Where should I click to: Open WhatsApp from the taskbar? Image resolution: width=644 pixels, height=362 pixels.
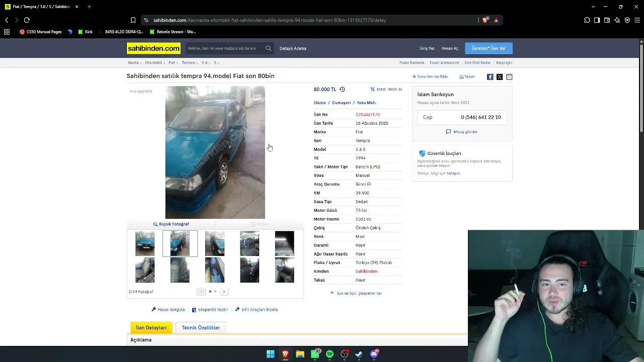pos(315,354)
